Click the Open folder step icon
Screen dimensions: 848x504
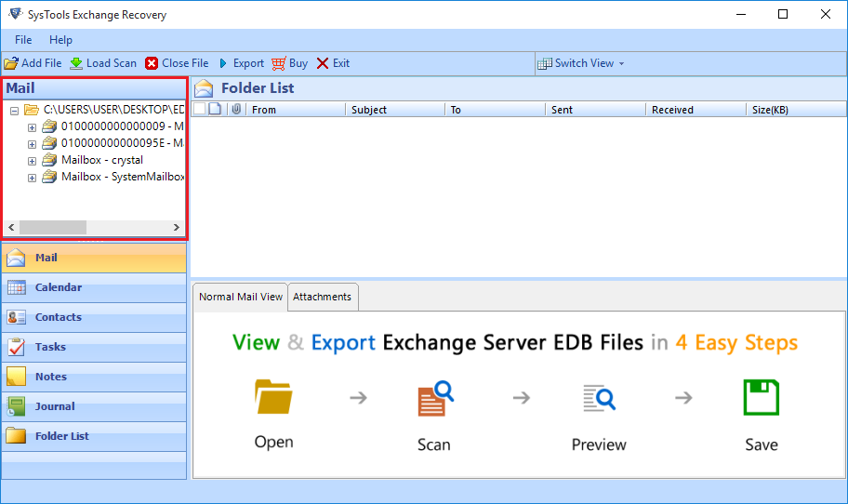[x=273, y=397]
